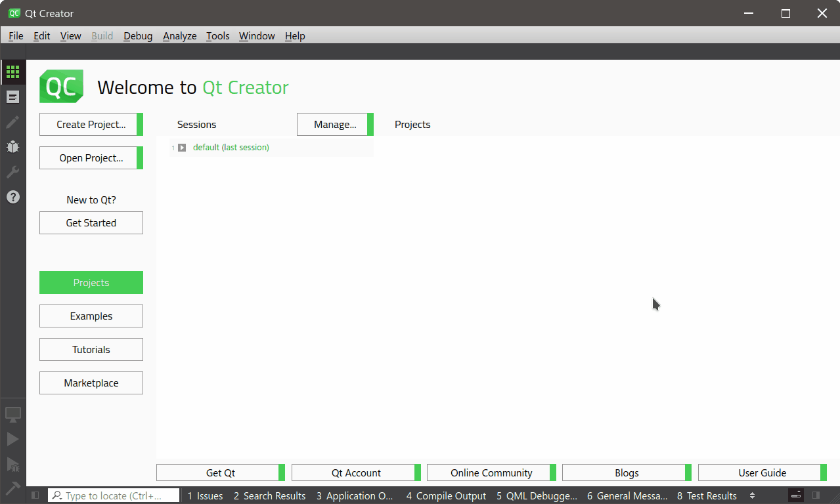This screenshot has width=840, height=504.
Task: Open the output panes selector arrows
Action: click(752, 495)
